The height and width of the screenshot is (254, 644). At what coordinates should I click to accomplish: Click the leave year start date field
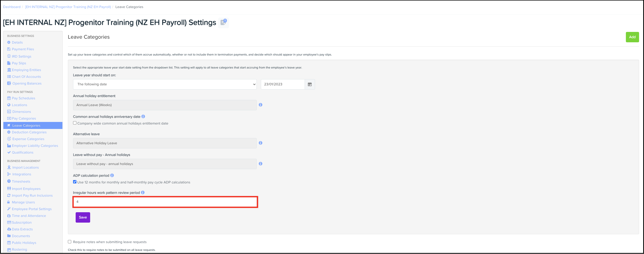[x=282, y=84]
